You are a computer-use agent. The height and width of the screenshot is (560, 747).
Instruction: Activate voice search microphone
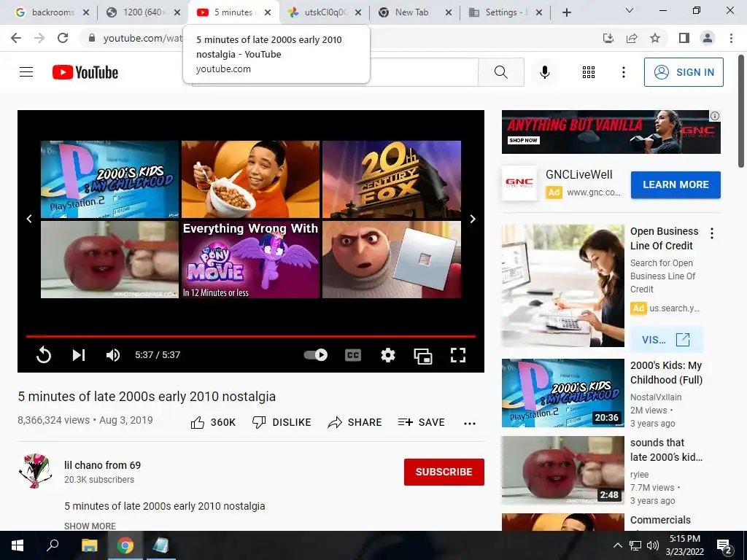coord(544,72)
